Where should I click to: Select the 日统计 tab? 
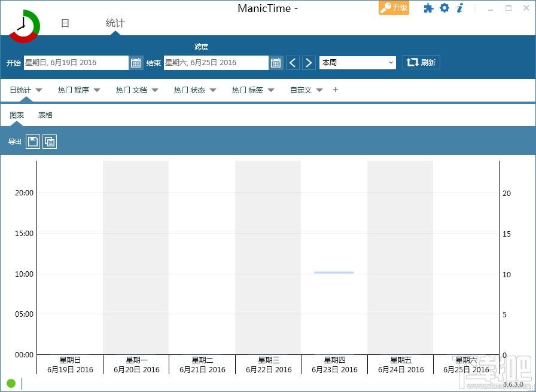click(20, 90)
